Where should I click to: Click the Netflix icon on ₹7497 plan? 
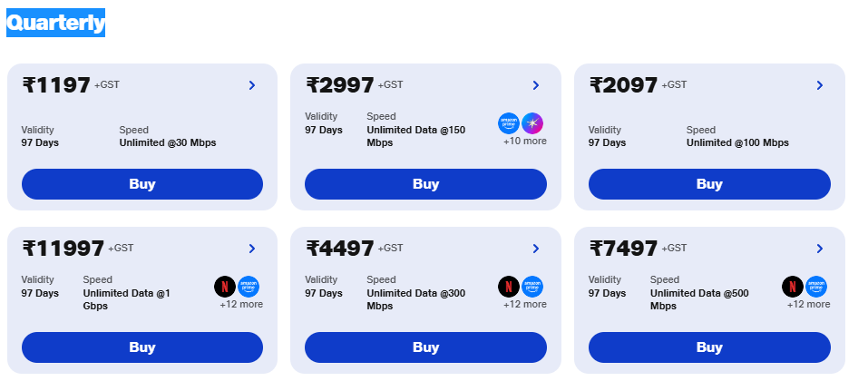click(x=793, y=287)
